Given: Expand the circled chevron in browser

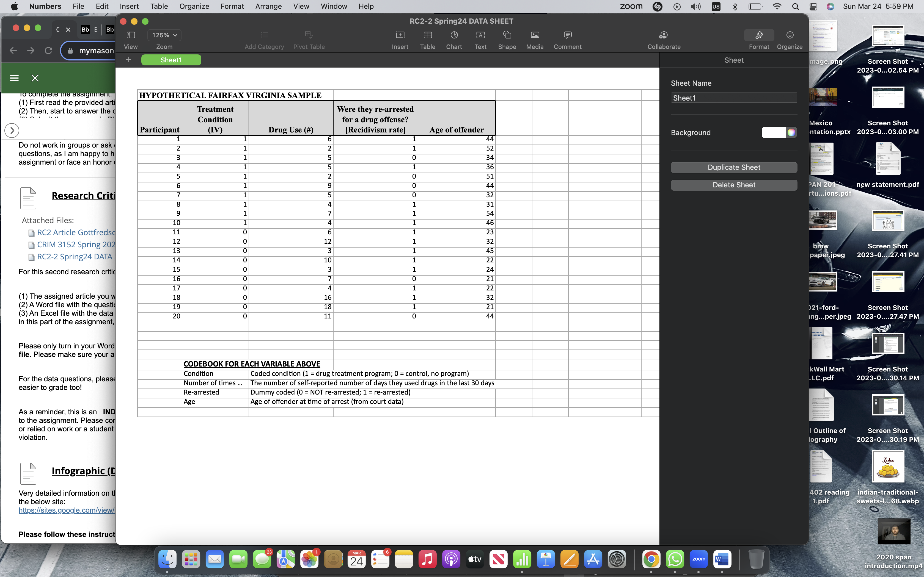Looking at the screenshot, I should click(12, 131).
